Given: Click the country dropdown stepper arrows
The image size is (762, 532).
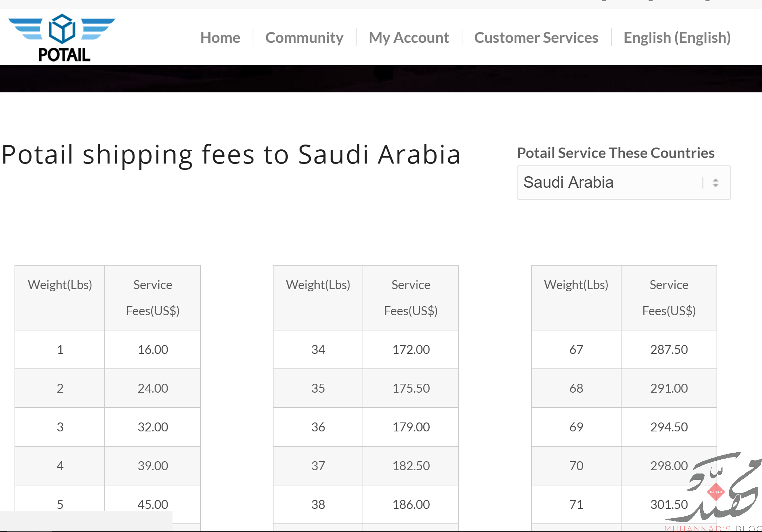Looking at the screenshot, I should 715,183.
